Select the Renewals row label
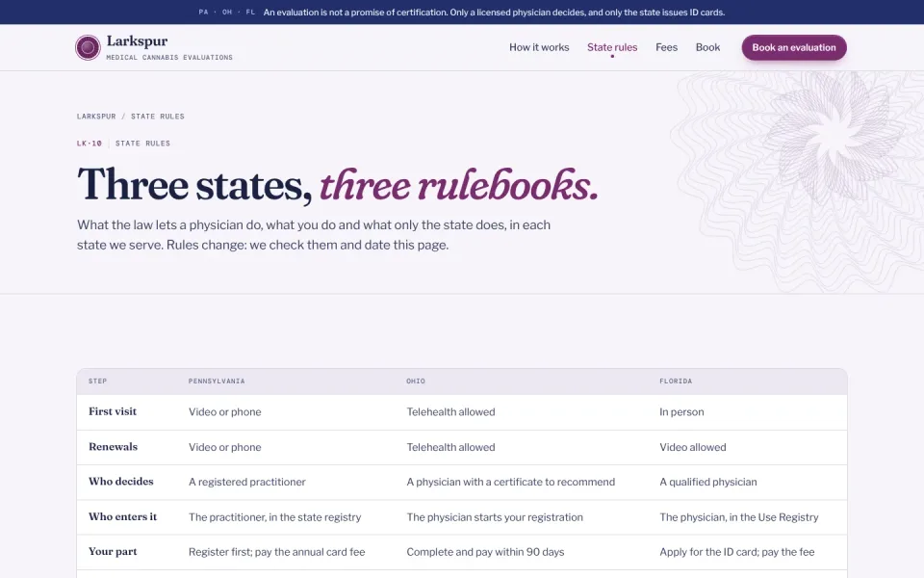Viewport: 924px width, 578px height. pos(113,446)
